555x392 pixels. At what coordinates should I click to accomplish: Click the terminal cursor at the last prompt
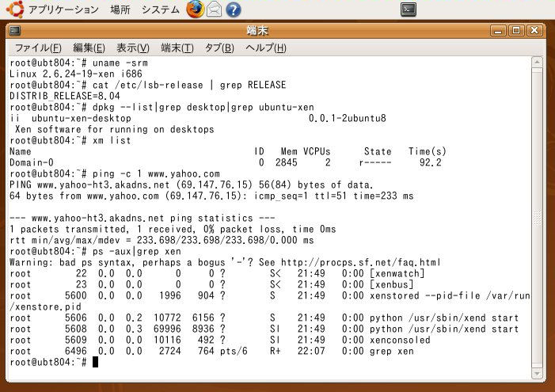[x=95, y=362]
